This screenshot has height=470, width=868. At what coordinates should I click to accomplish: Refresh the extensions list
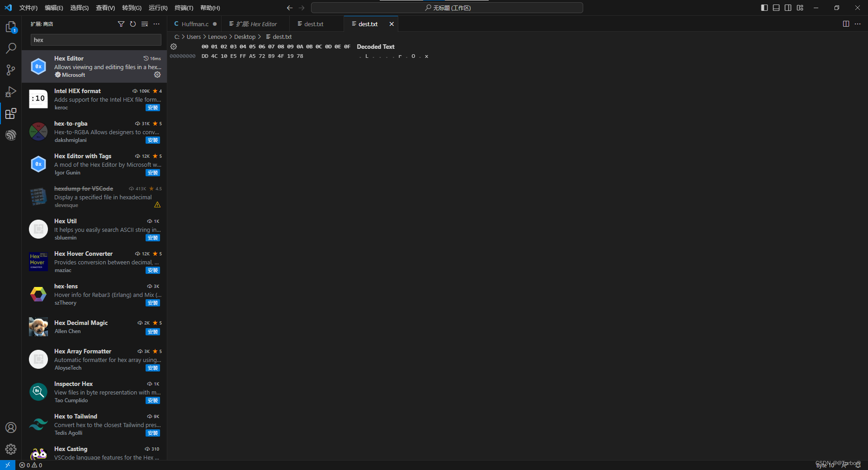tap(133, 24)
